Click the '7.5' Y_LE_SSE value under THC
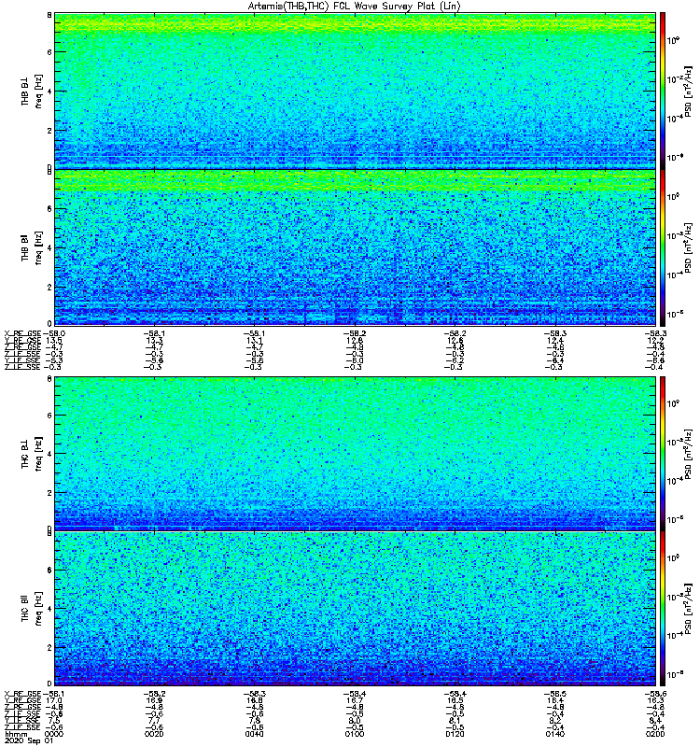This screenshot has height=747, width=700. click(x=53, y=721)
